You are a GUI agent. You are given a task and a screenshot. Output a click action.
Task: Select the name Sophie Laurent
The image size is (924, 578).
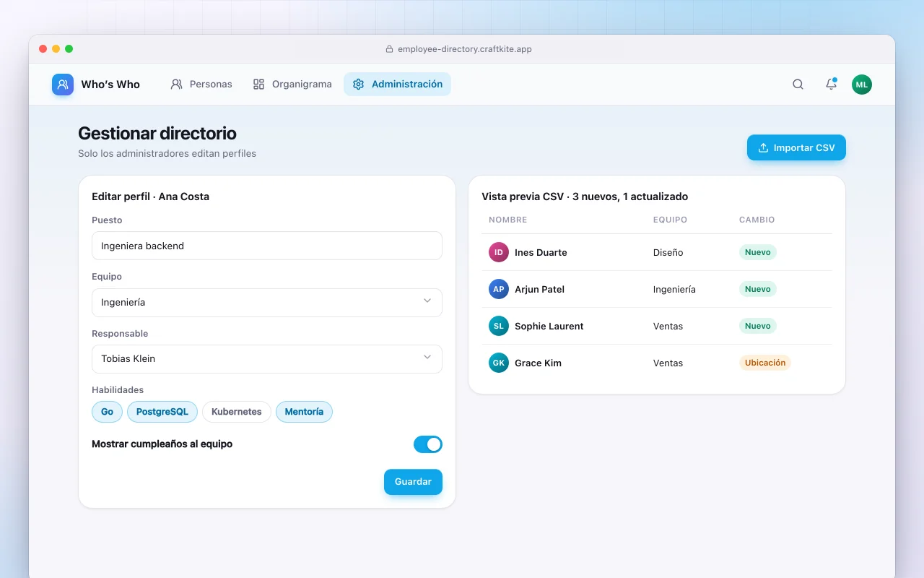(549, 326)
